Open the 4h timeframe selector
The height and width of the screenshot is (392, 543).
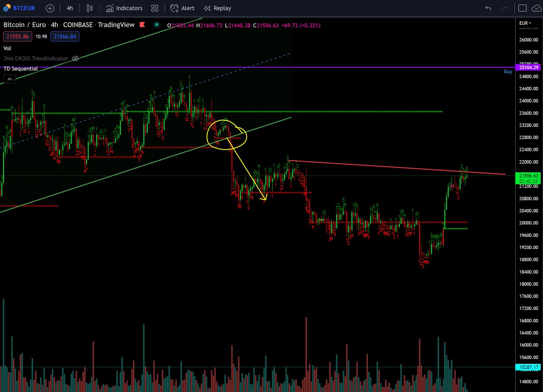(70, 8)
